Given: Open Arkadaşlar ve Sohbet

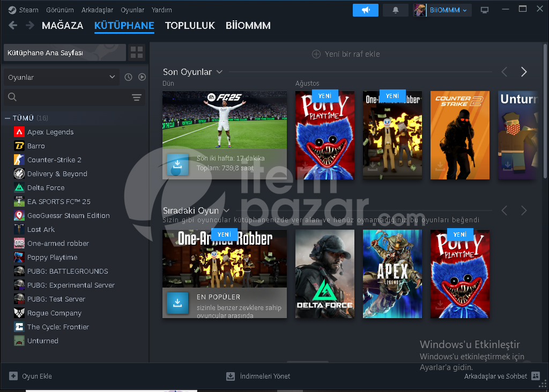Looking at the screenshot, I should tap(495, 376).
